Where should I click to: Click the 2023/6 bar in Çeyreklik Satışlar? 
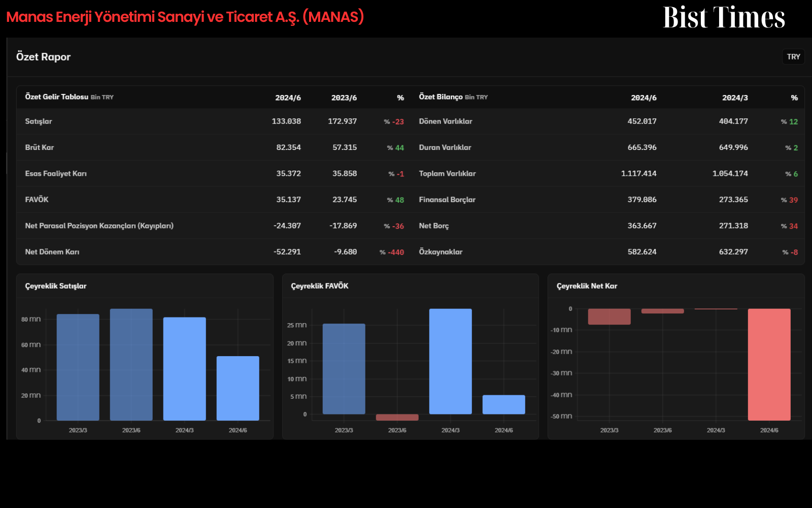[x=131, y=365]
